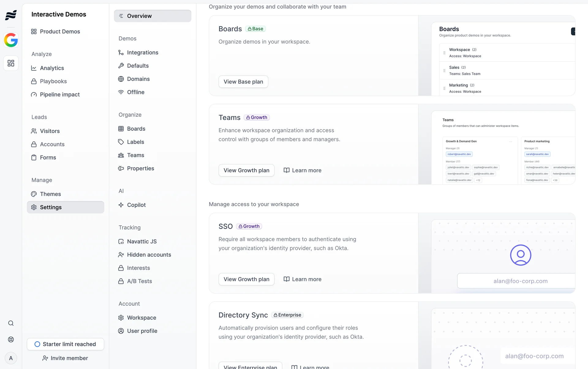
Task: Click Starter limit reached button
Action: pyautogui.click(x=65, y=344)
